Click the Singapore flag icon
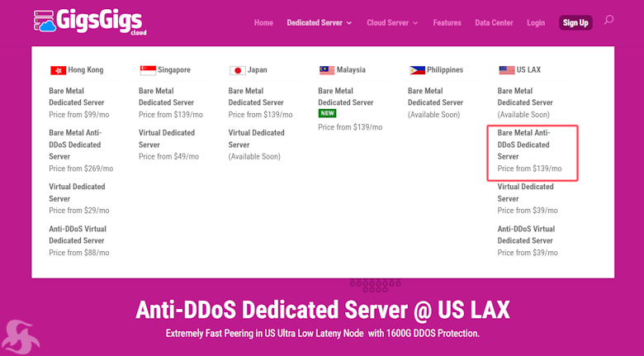644x356 pixels. [148, 70]
